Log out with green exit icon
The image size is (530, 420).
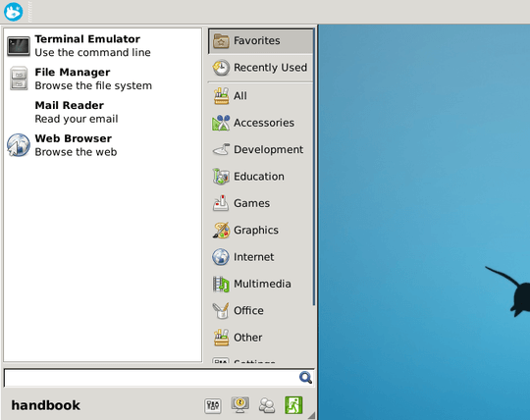click(293, 405)
